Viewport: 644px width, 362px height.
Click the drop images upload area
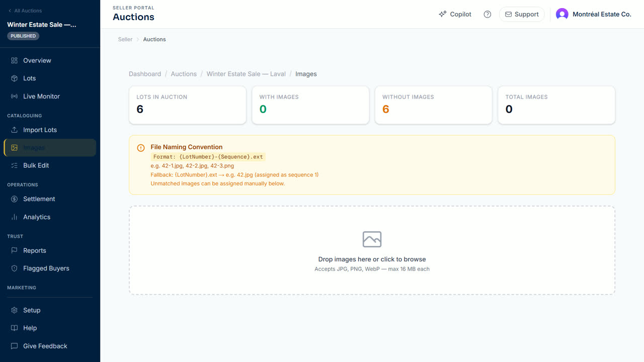click(x=372, y=250)
